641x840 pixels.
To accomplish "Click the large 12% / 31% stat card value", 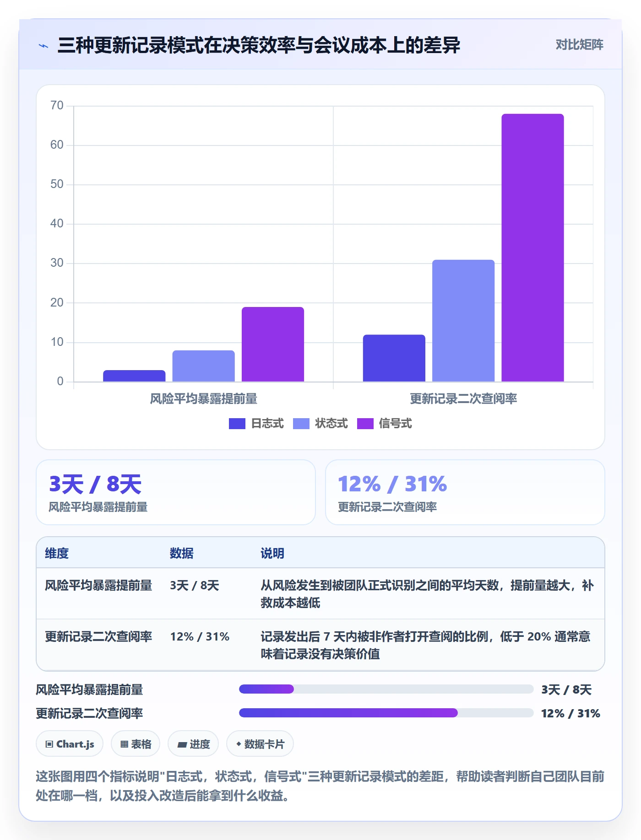I will (392, 484).
